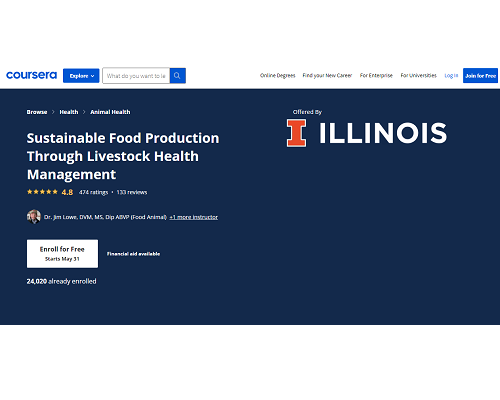Open Find your New Career link
Image resolution: width=500 pixels, height=400 pixels.
tap(327, 76)
